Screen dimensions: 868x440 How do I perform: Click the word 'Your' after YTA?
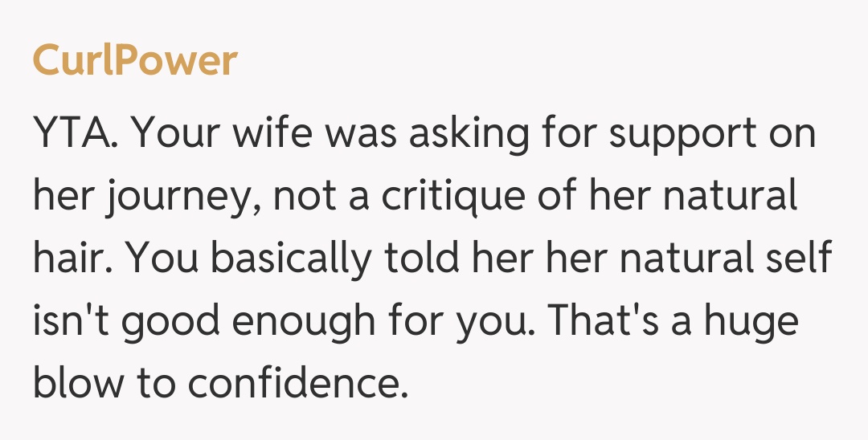[x=180, y=135]
